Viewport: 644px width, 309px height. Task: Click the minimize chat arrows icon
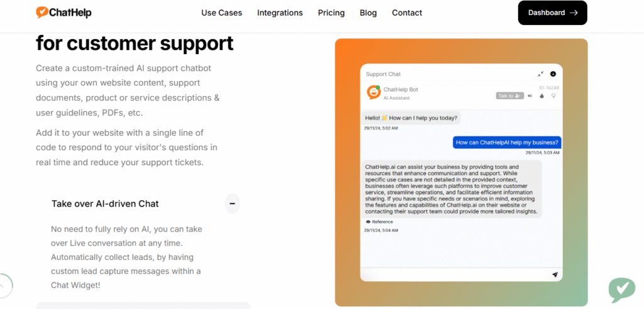pyautogui.click(x=541, y=74)
